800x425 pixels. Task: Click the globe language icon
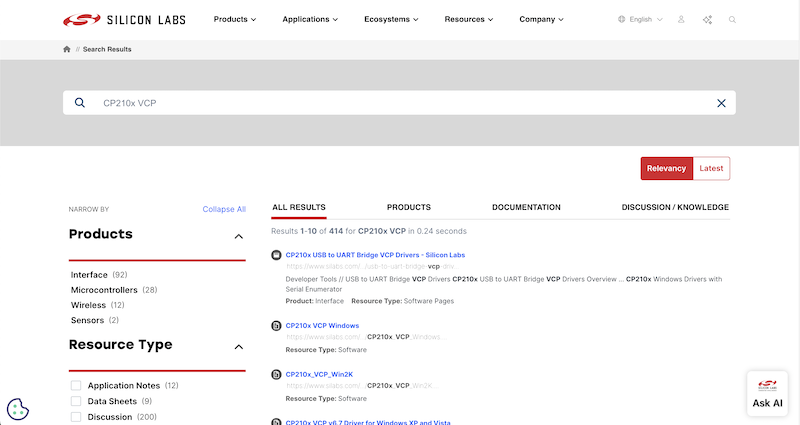click(x=621, y=19)
